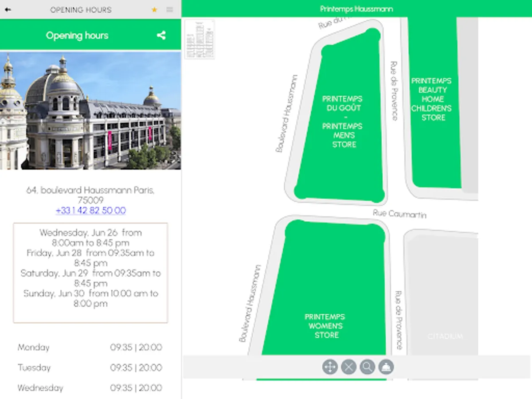Toggle the gold favorite star

click(154, 10)
